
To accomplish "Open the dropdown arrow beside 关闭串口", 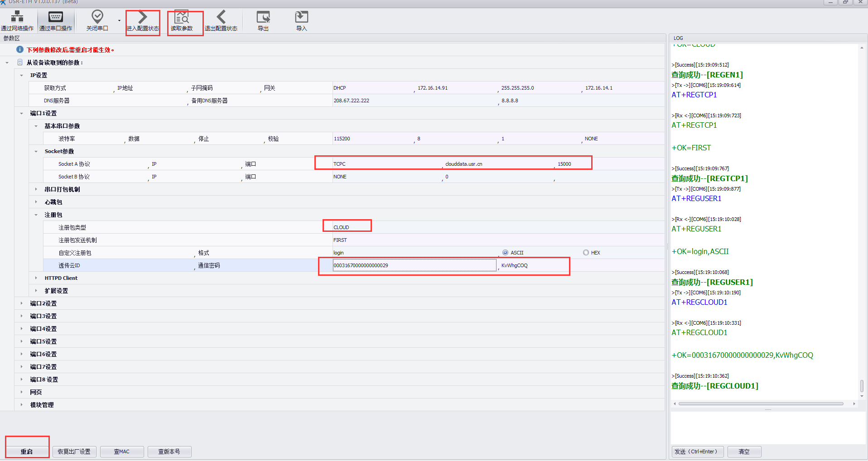I will [x=120, y=20].
